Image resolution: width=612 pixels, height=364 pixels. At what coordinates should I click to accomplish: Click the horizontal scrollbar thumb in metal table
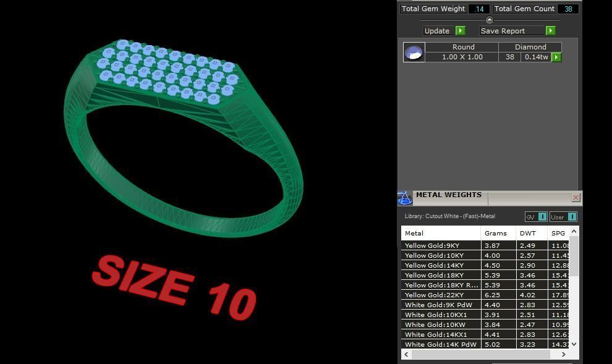481,354
